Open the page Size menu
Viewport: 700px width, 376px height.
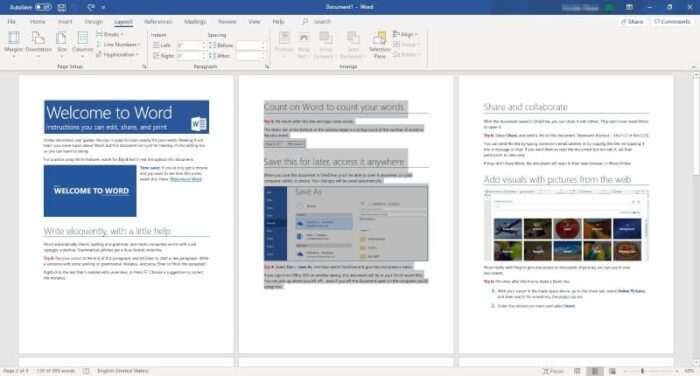(x=62, y=44)
